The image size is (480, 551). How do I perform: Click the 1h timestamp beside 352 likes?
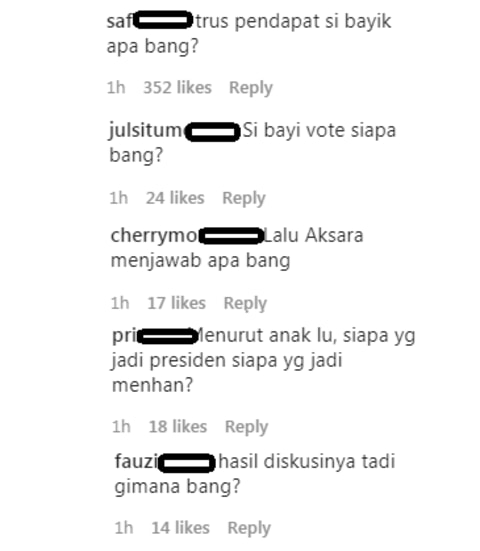pos(116,87)
